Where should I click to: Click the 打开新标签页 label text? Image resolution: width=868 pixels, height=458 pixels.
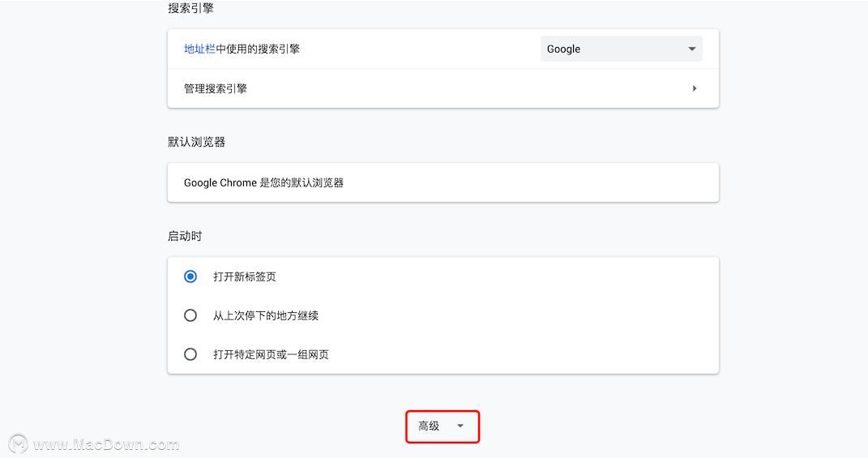tap(245, 276)
